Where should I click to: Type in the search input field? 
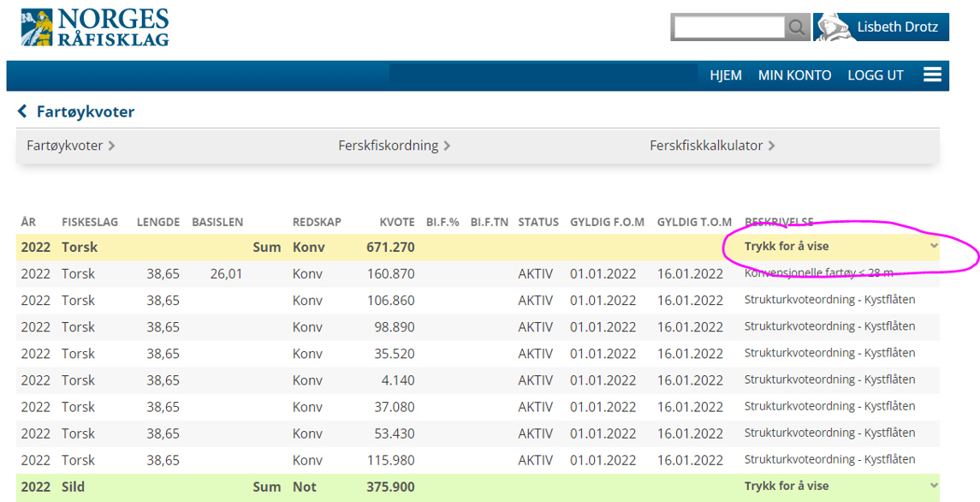[x=728, y=28]
